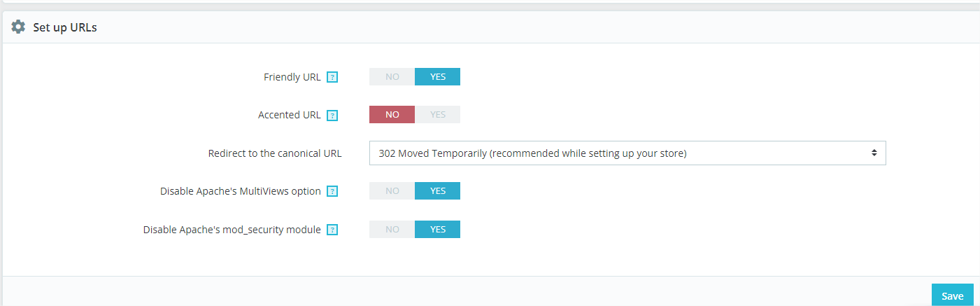980x306 pixels.
Task: Open the Redirect to canonical URL dropdown
Action: (x=627, y=153)
